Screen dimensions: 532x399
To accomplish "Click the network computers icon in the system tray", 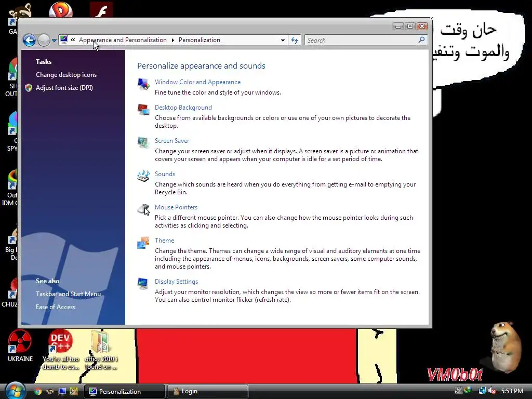I will pos(482,391).
